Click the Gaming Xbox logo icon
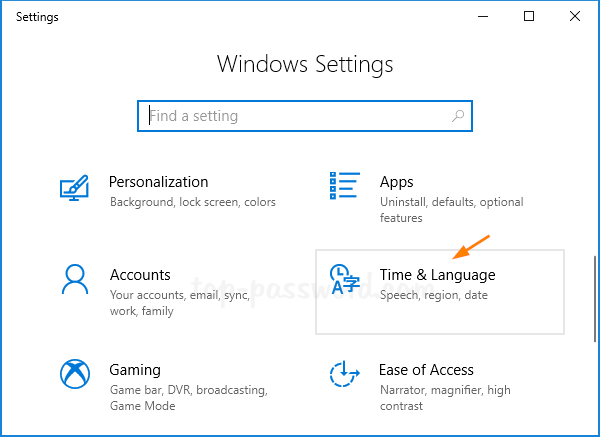Image resolution: width=600 pixels, height=437 pixels. point(75,374)
